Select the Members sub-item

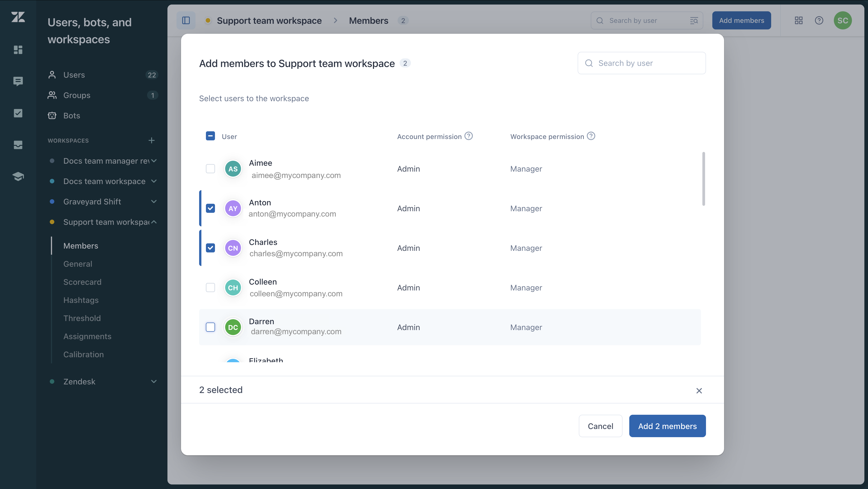click(x=81, y=246)
